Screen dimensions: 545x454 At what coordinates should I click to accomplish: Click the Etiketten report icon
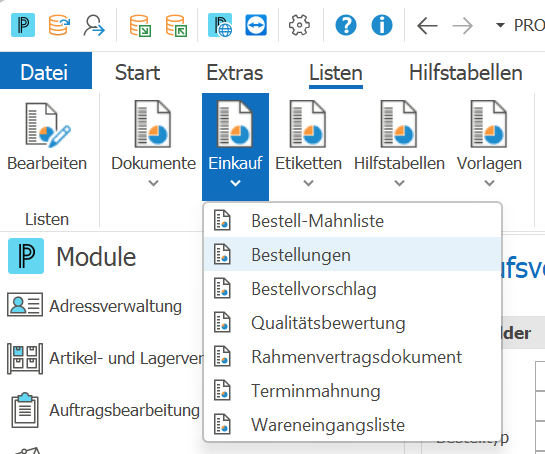click(x=308, y=124)
